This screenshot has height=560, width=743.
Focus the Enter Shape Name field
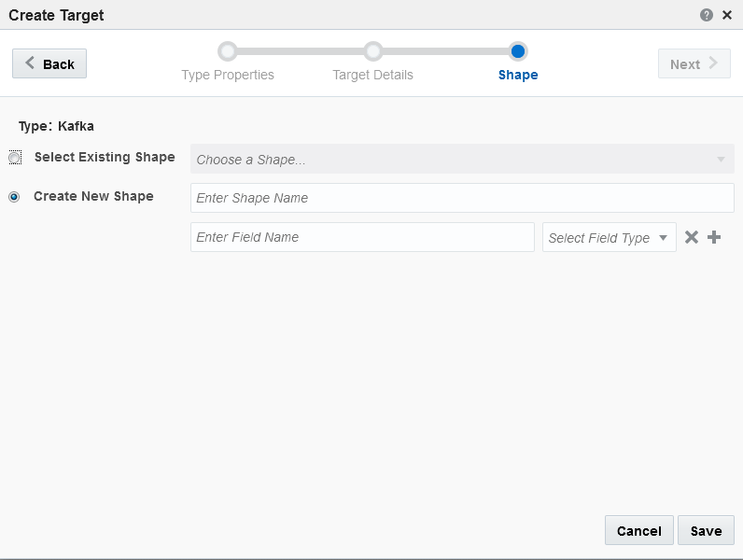coord(462,198)
